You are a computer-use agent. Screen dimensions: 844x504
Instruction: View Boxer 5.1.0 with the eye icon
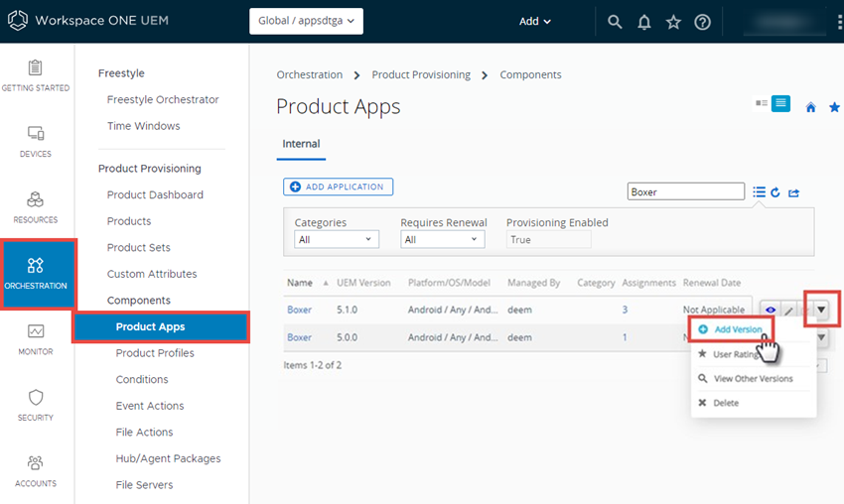771,310
